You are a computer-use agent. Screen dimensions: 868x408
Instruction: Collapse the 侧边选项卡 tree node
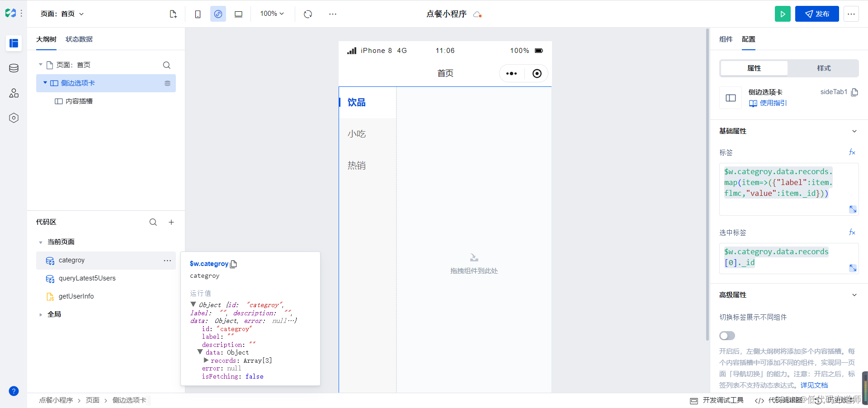tap(45, 83)
